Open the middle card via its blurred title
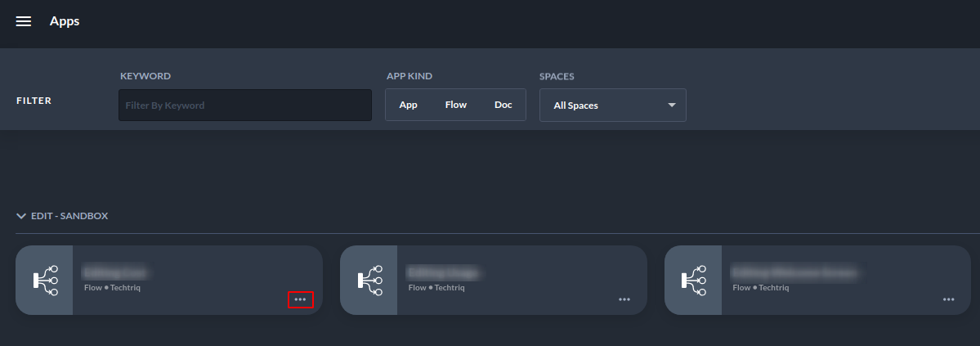Image resolution: width=980 pixels, height=346 pixels. [x=444, y=272]
